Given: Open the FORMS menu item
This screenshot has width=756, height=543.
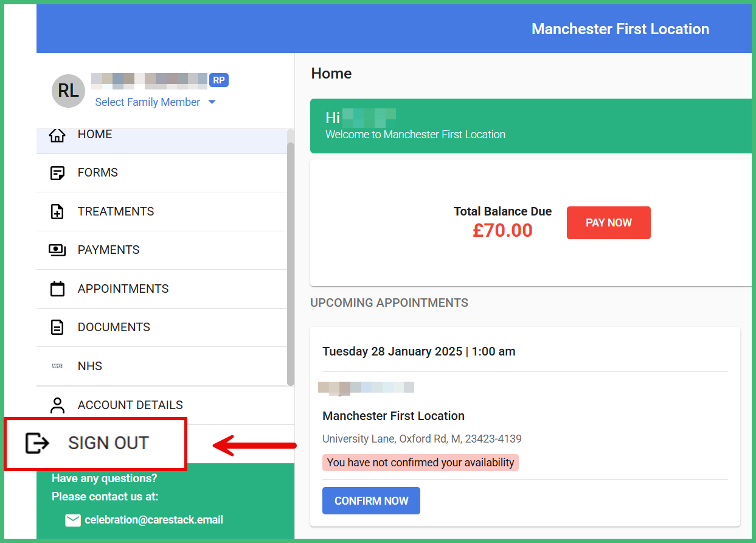Looking at the screenshot, I should [98, 173].
